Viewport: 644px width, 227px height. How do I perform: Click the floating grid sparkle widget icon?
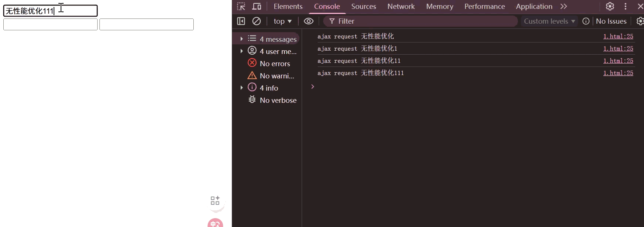[x=215, y=200]
